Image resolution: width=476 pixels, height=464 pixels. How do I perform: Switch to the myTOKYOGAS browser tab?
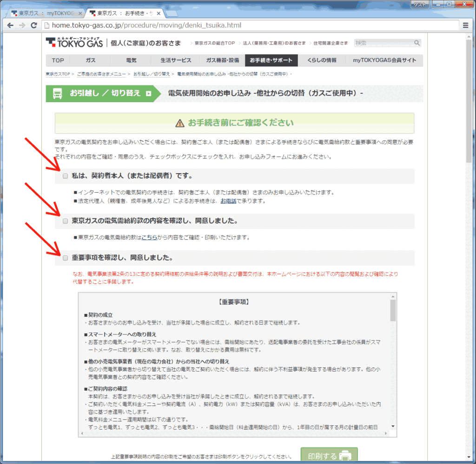[46, 13]
